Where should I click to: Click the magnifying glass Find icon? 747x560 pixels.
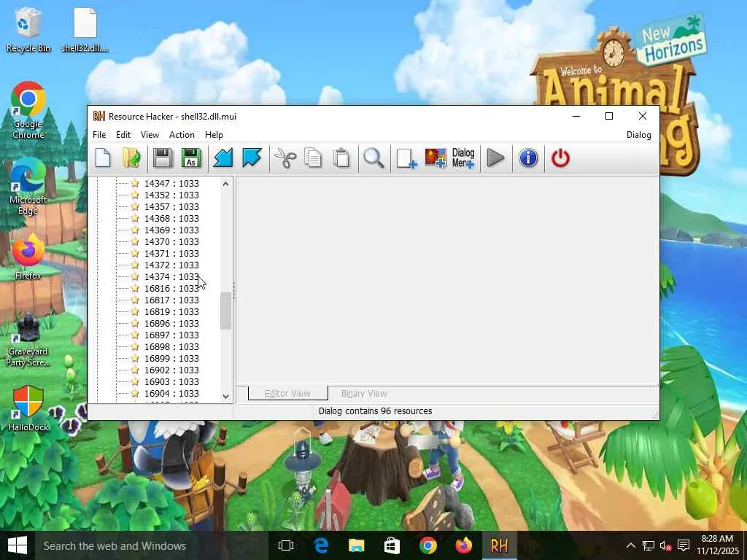(x=373, y=158)
